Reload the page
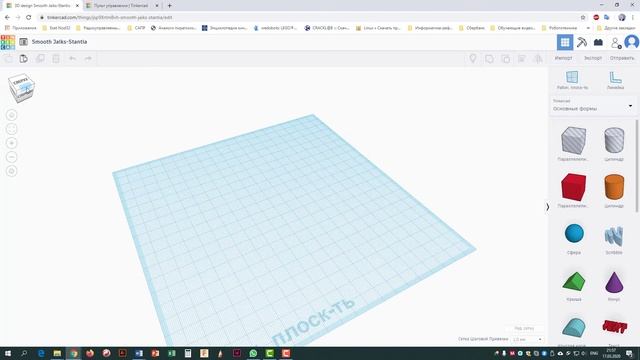This screenshot has height=360, width=640. click(x=29, y=18)
